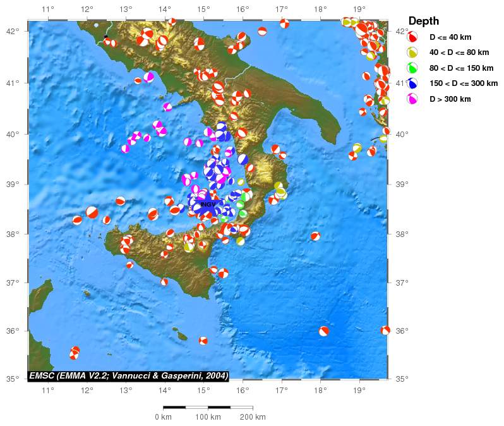
Task: Click the "11°" label on the top longitude axis
Action: [48, 9]
